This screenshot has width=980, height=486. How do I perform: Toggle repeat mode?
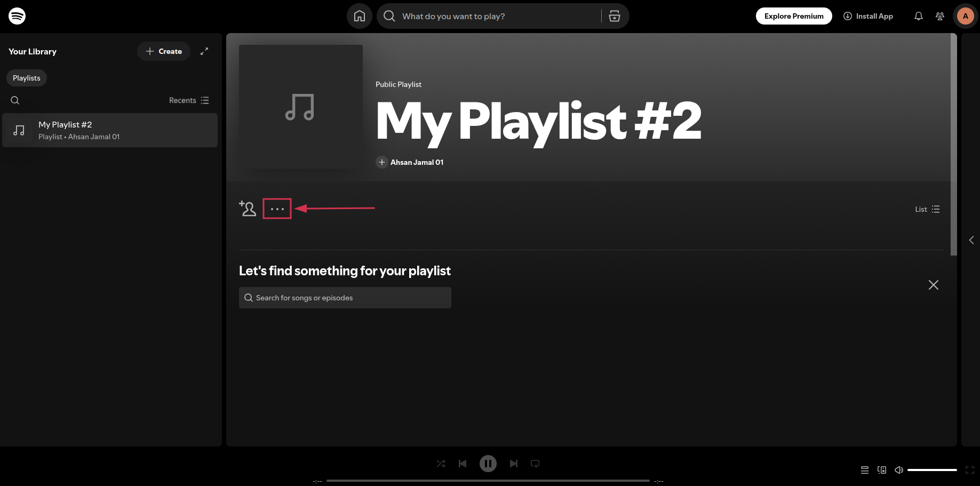click(535, 464)
